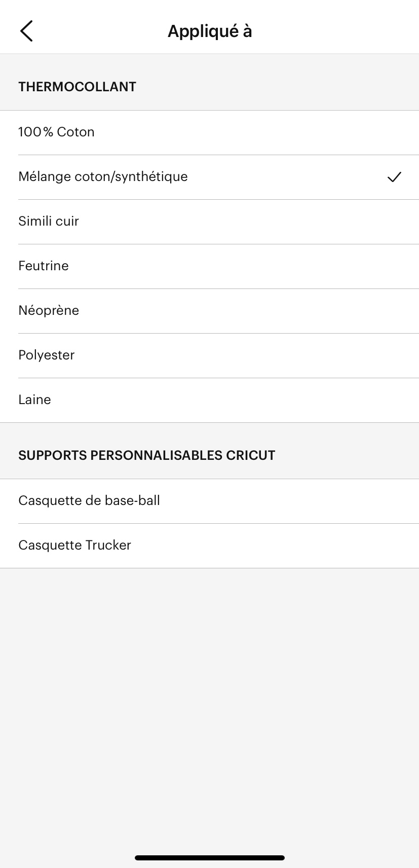Tap the Appliqué à title
Viewport: 419px width, 868px height.
tap(210, 31)
